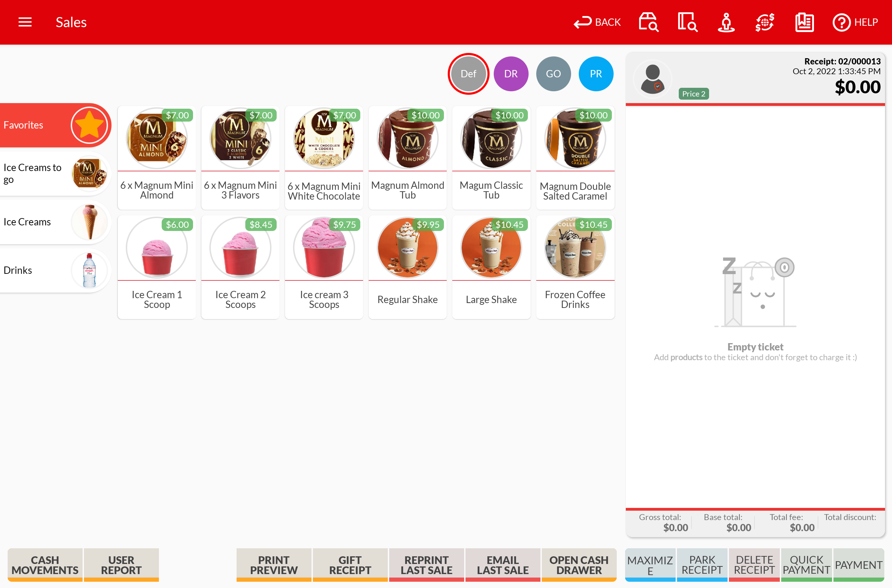The height and width of the screenshot is (588, 892).
Task: Click the salesperson icon in header
Action: (x=726, y=22)
